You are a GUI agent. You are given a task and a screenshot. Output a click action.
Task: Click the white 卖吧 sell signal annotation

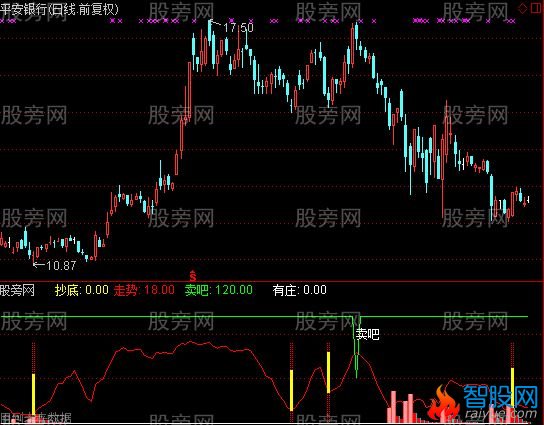368,334
